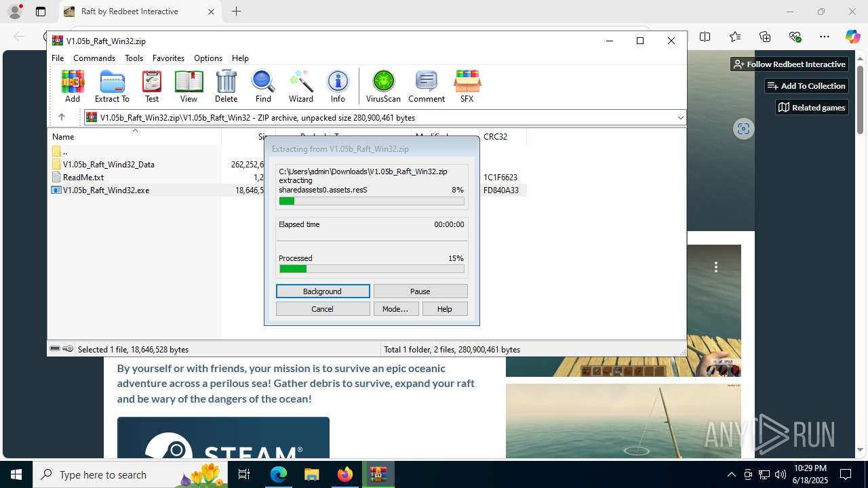Open Microsoft Edge from taskbar
This screenshot has height=488, width=868.
(279, 474)
